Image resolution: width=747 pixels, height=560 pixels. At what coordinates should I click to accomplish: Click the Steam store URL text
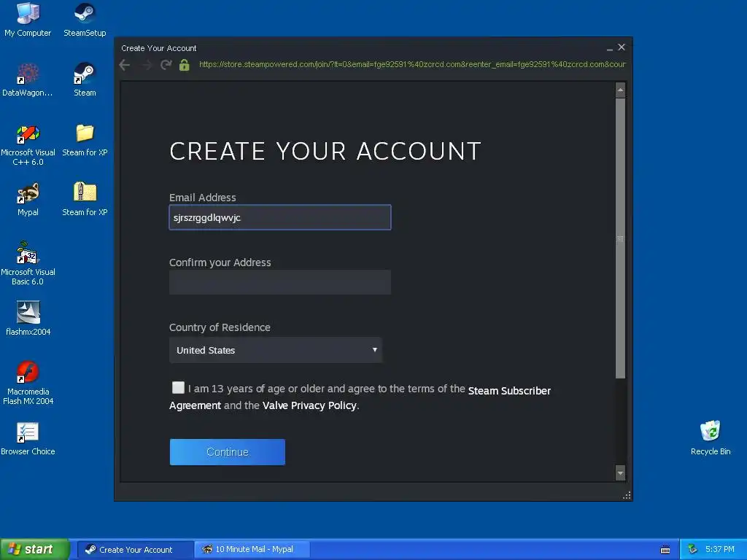[x=412, y=64]
